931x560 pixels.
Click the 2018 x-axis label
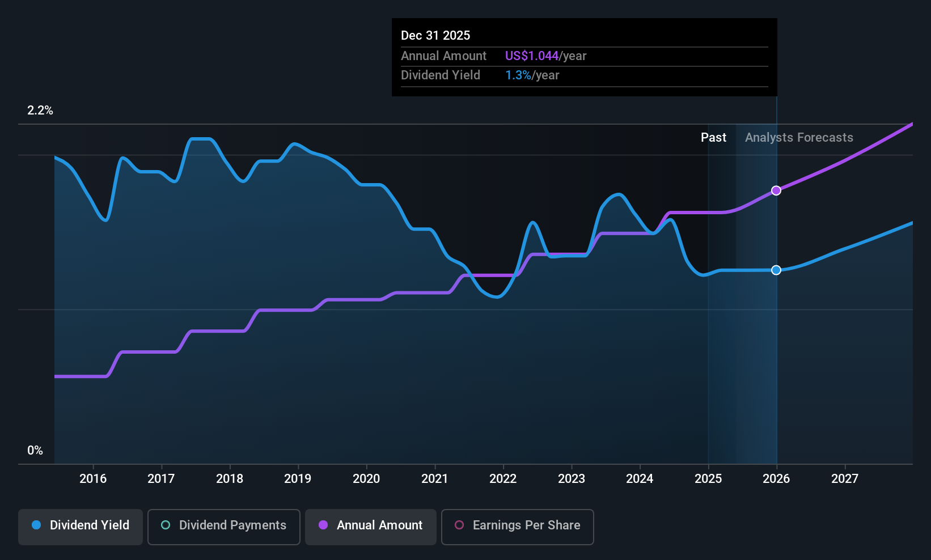pyautogui.click(x=230, y=479)
